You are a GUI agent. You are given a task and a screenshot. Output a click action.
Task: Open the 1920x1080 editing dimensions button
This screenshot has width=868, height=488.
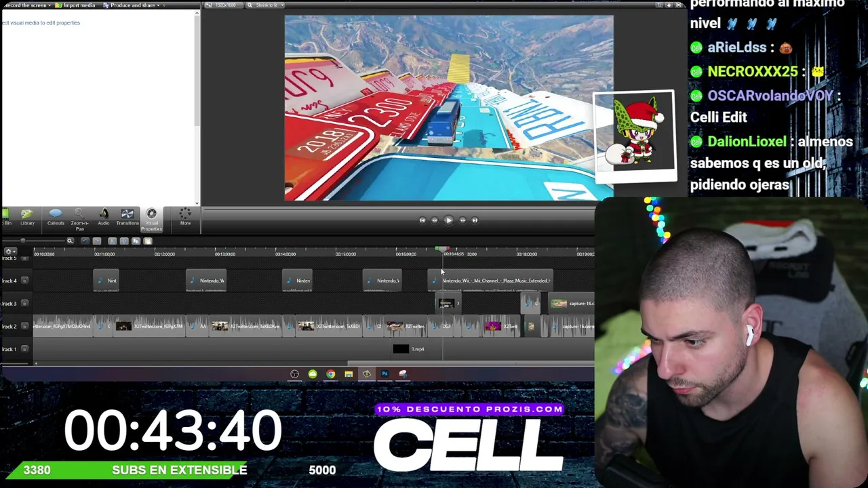click(223, 5)
